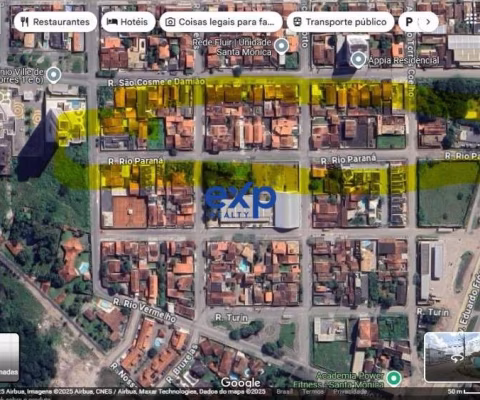Open the Street View thumbnail preview

click(x=452, y=357)
